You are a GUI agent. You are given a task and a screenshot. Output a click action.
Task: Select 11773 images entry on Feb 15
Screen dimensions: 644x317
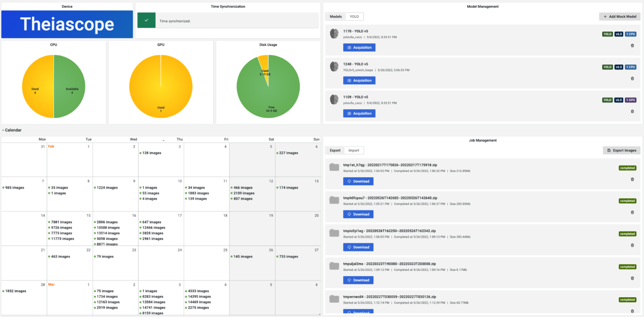point(61,239)
